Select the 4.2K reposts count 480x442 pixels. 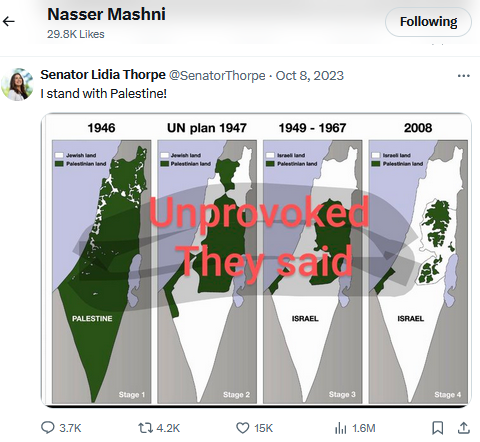(168, 428)
